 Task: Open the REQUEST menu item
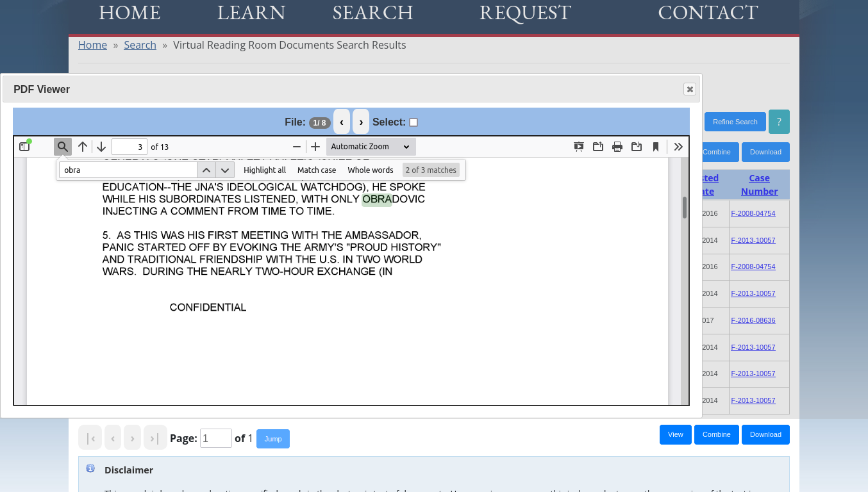tap(525, 13)
